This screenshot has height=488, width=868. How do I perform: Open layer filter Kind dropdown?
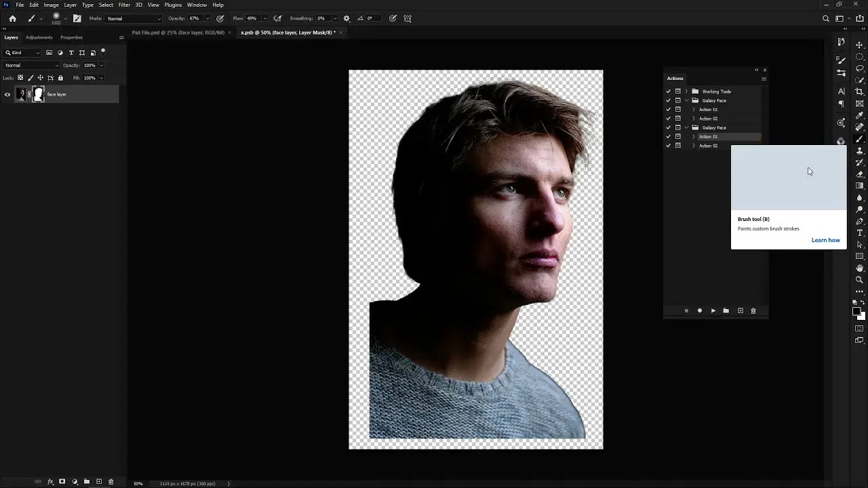(x=23, y=52)
